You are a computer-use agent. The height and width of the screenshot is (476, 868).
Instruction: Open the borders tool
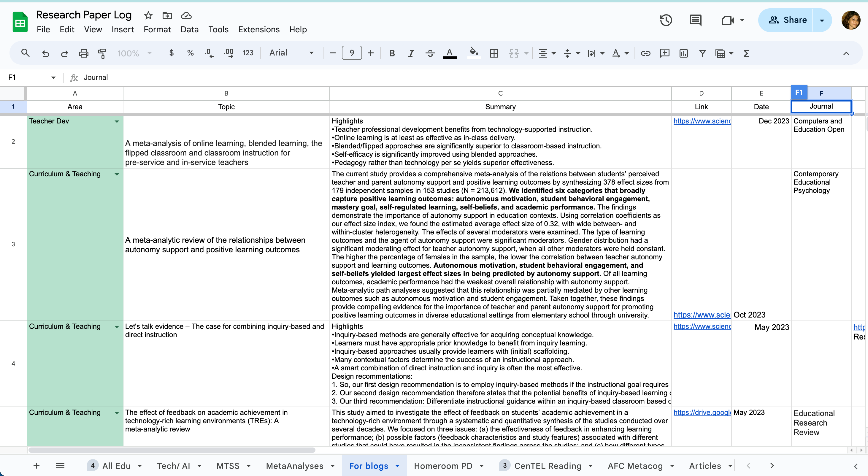494,53
